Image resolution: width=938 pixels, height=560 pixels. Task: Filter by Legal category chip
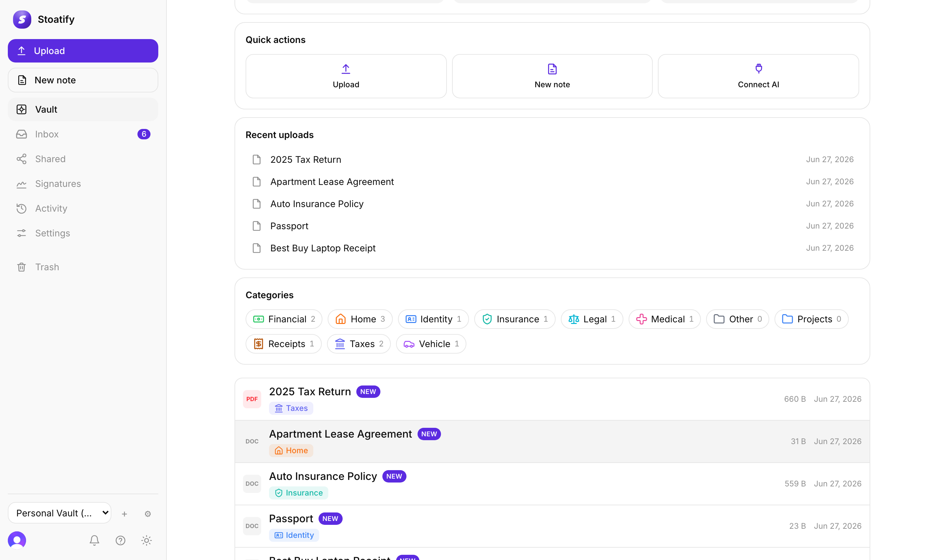pos(592,319)
